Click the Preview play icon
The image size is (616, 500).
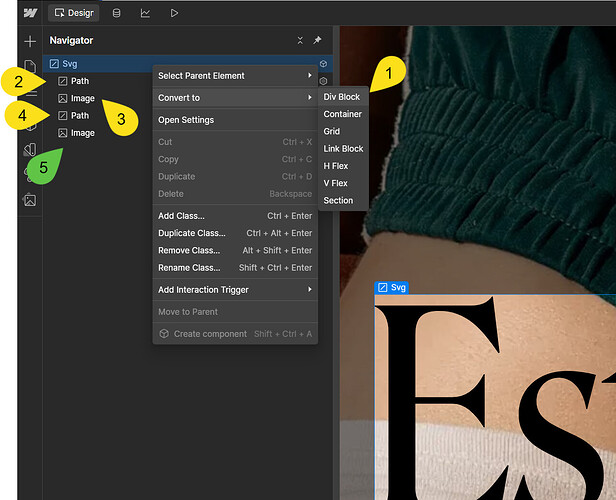tap(174, 13)
